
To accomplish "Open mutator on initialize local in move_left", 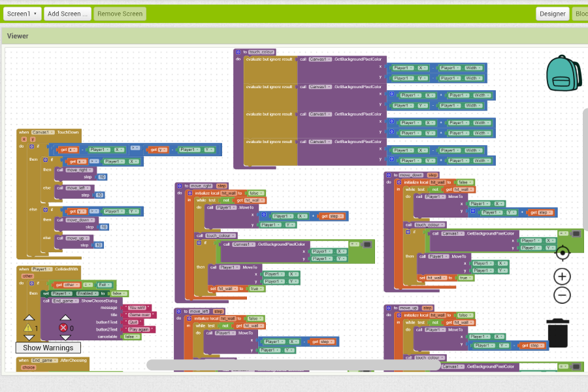I will [189, 318].
